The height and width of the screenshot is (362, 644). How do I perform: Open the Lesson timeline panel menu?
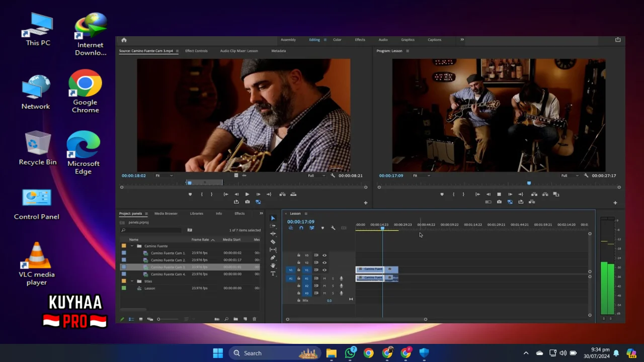point(306,214)
